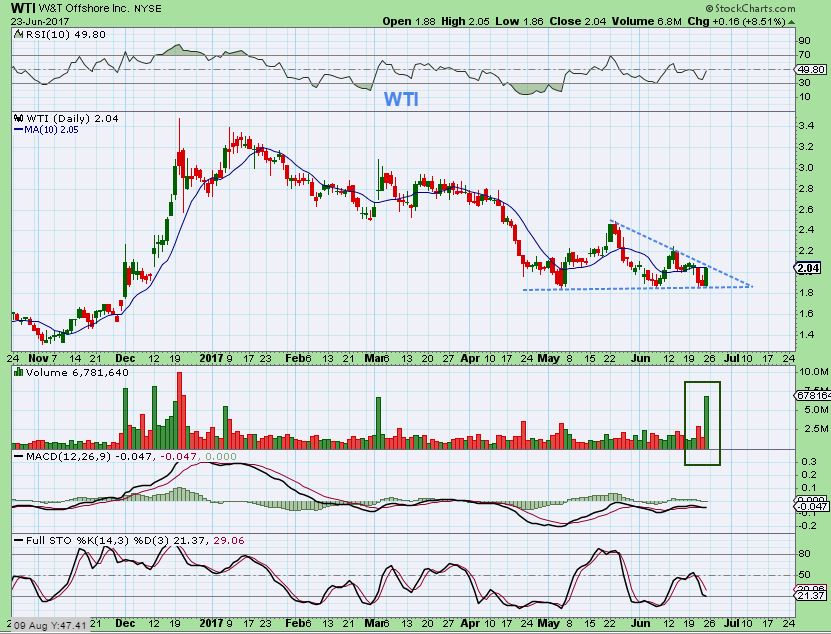Click the 2.04 last price tag on right axis
Image resolution: width=831 pixels, height=634 pixels.
click(x=809, y=268)
